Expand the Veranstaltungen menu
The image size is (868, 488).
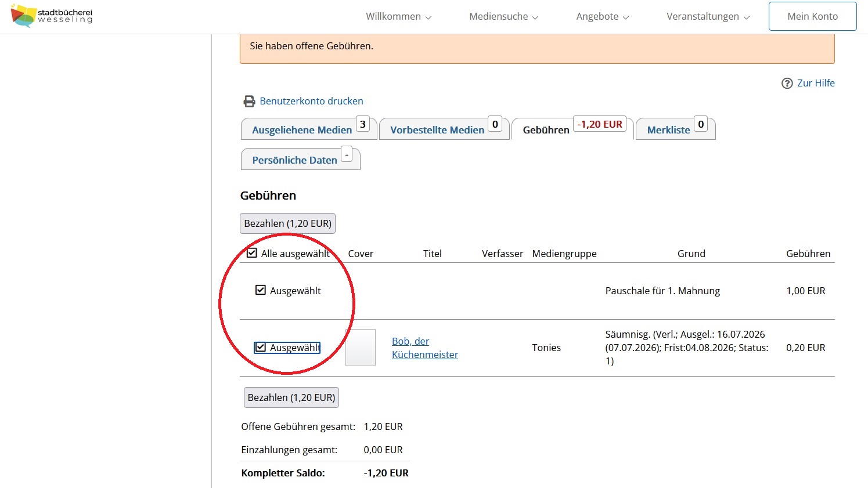coord(708,16)
